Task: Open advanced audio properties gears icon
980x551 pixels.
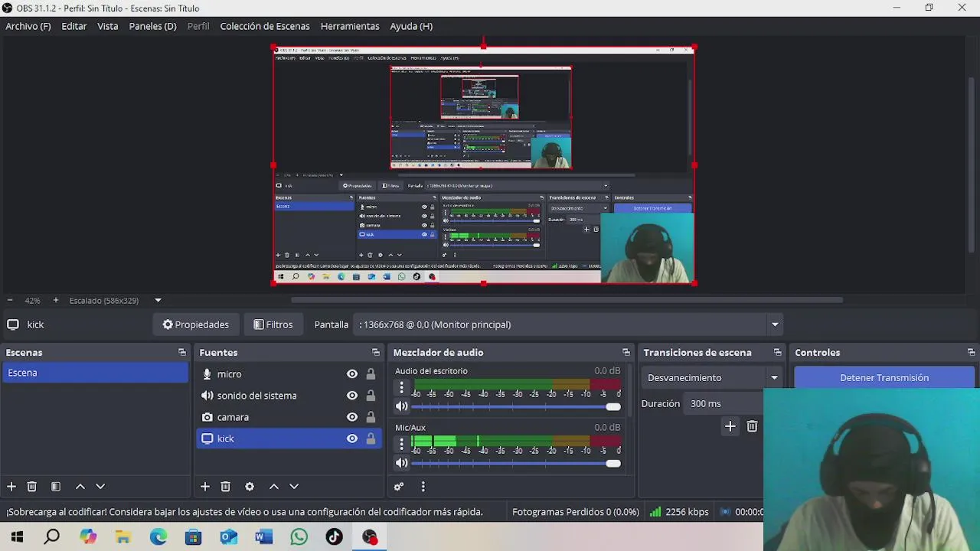Action: tap(398, 487)
